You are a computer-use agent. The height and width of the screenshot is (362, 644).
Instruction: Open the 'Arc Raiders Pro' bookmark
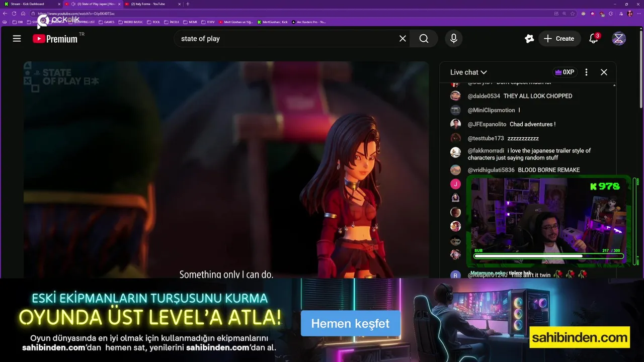[x=308, y=22]
